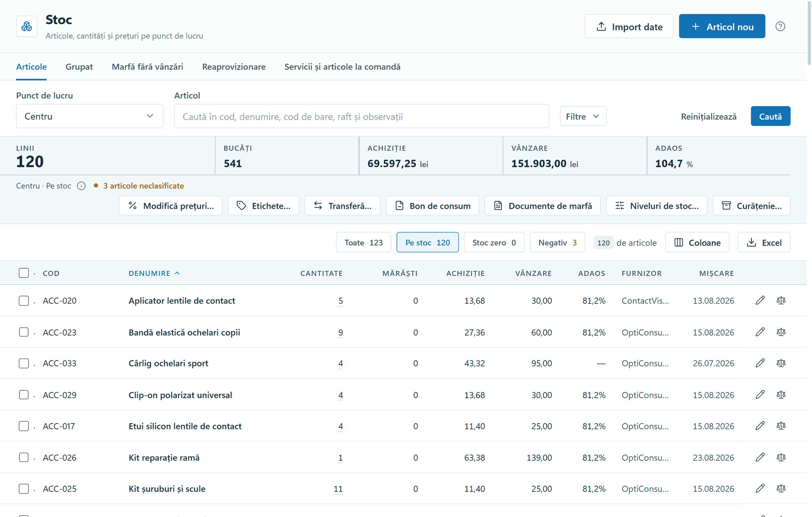
Task: Tick the ACC-026 row checkbox
Action: point(24,457)
